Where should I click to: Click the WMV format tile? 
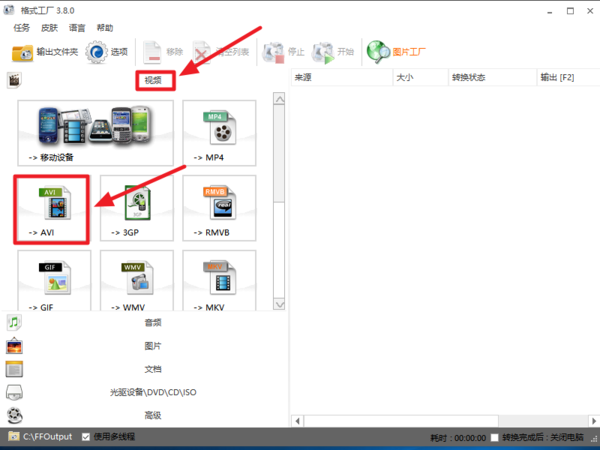136,282
